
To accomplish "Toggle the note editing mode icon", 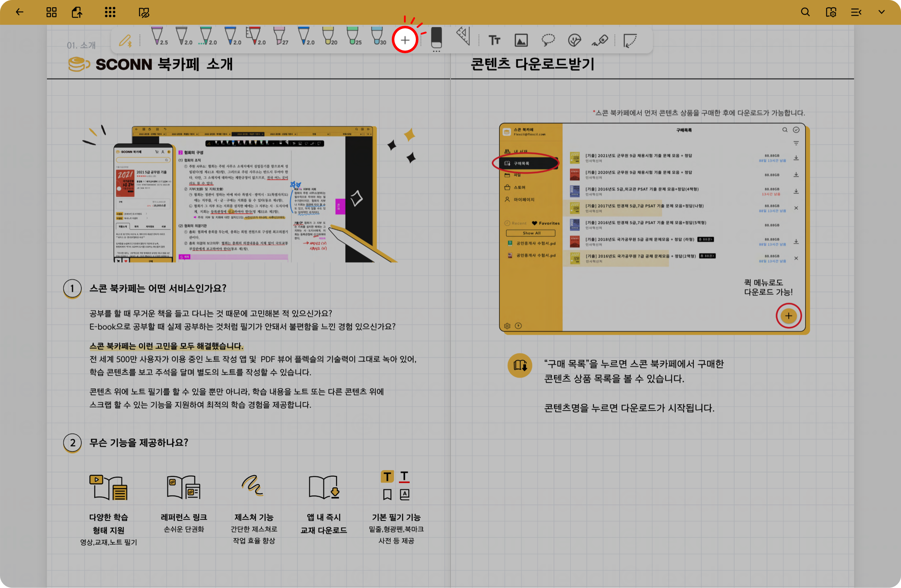I will click(x=144, y=12).
